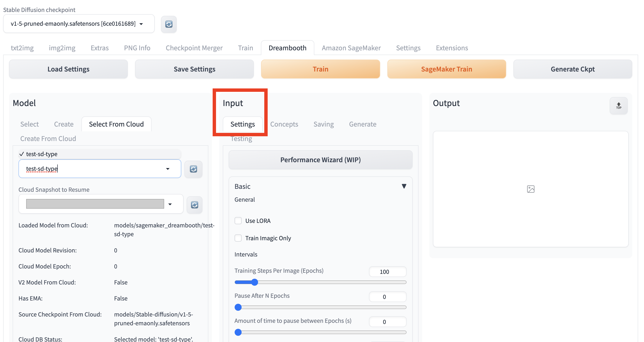The image size is (644, 342).
Task: Open Stable Diffusion checkpoint dropdown
Action: pyautogui.click(x=141, y=24)
